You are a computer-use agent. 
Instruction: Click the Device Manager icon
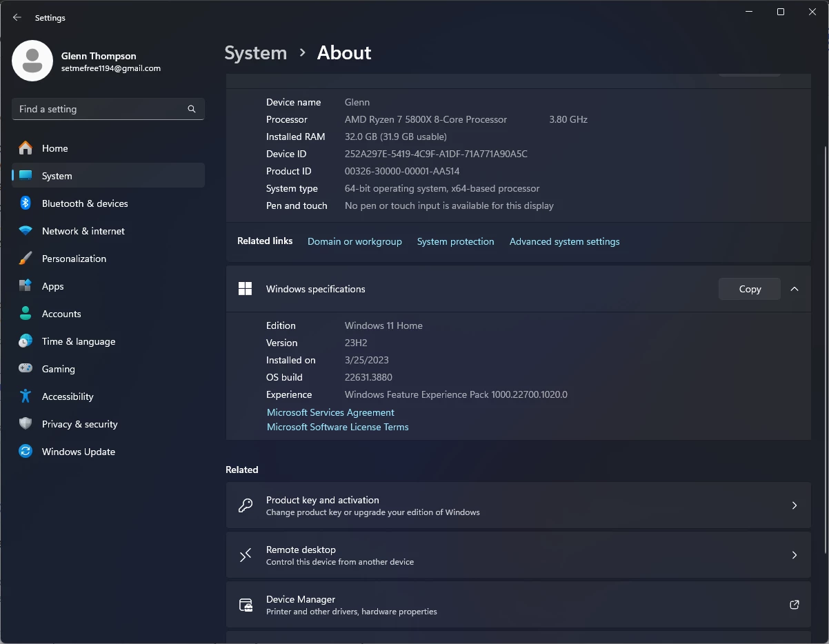tap(246, 605)
